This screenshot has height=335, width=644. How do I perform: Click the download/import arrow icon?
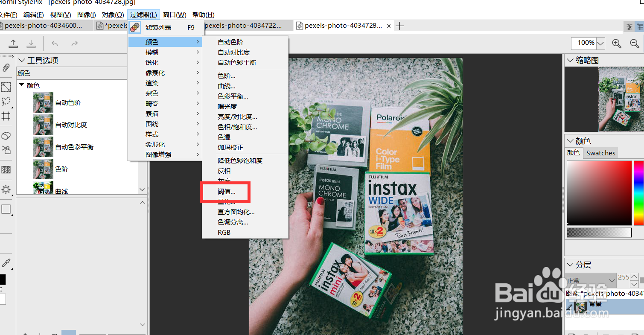(x=31, y=43)
